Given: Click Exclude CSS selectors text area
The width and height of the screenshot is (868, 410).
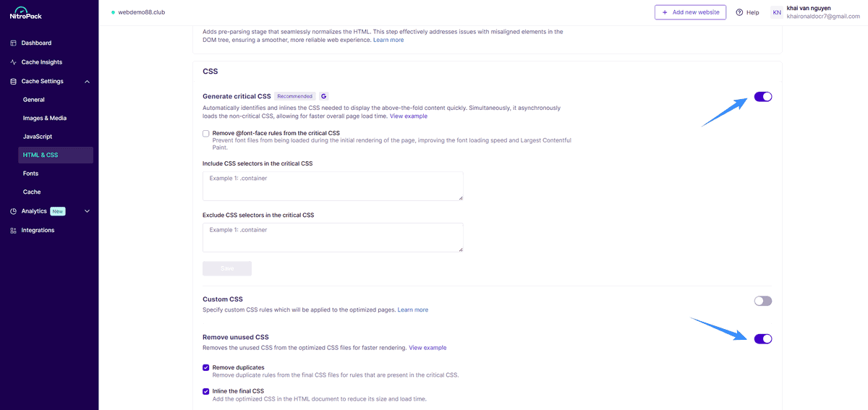Looking at the screenshot, I should (333, 237).
